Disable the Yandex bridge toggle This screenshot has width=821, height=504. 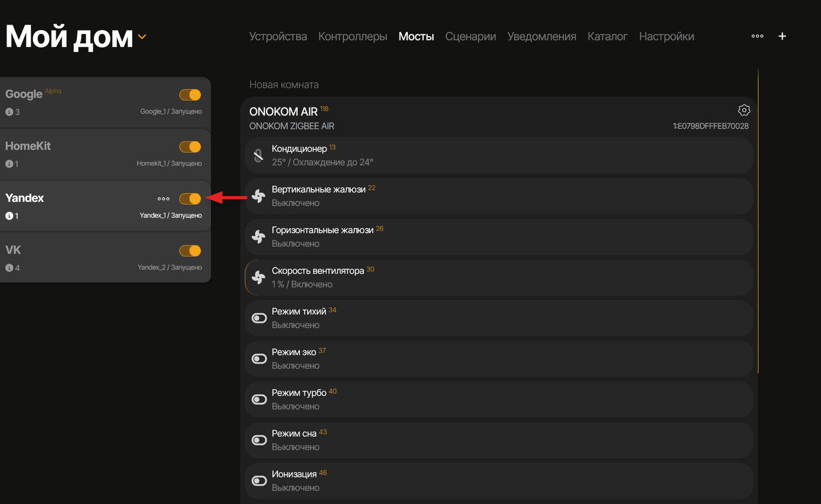[x=190, y=199]
